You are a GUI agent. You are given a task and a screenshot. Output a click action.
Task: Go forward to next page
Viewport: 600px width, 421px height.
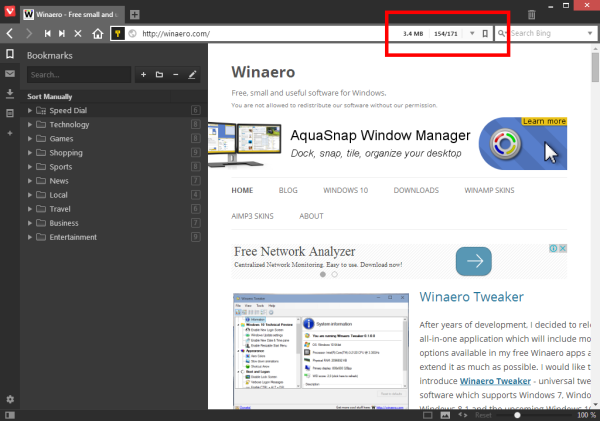29,34
